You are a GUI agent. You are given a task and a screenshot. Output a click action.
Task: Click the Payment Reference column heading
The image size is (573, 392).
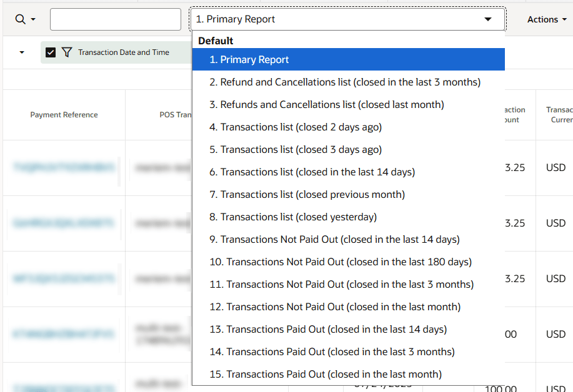pos(64,114)
